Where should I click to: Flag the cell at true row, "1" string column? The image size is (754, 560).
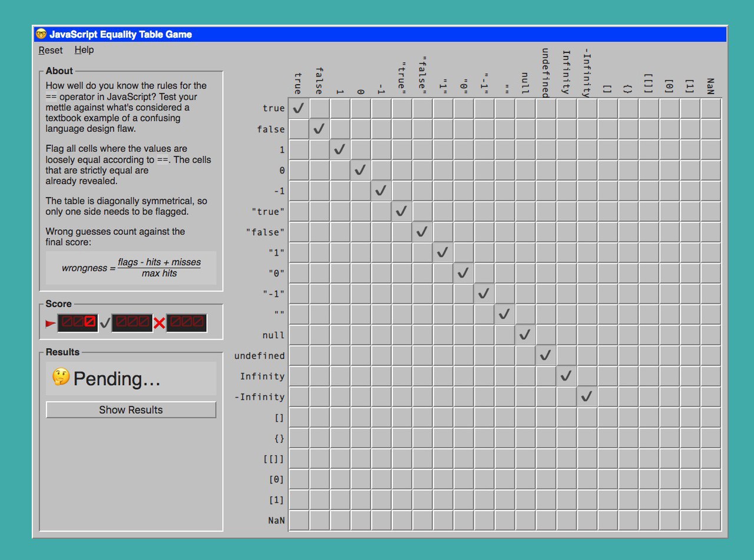tap(443, 108)
